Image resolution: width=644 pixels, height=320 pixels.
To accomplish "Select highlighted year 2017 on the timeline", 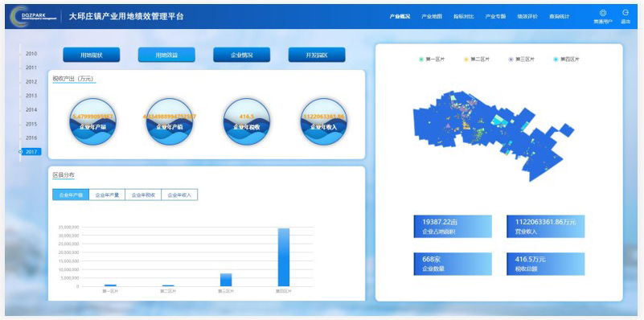I will (31, 152).
